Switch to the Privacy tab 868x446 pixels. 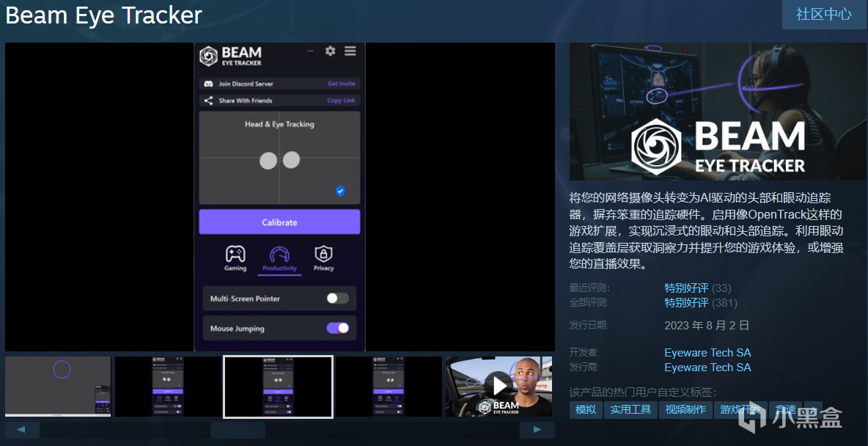click(x=324, y=258)
